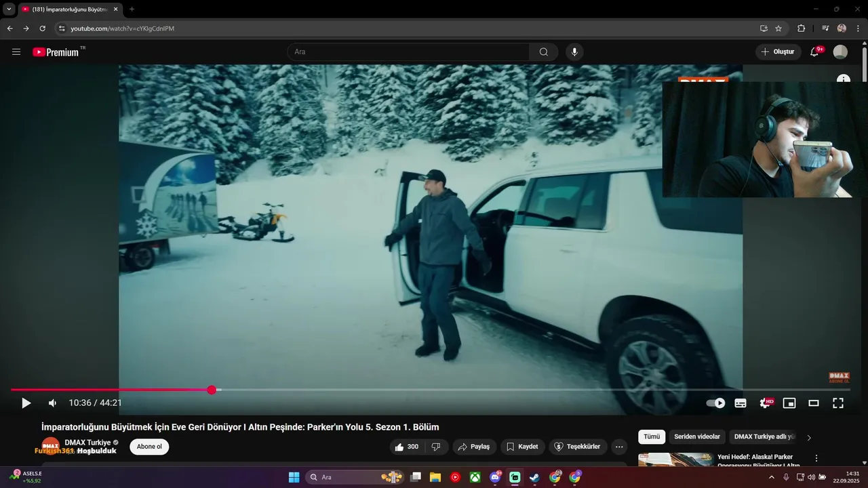Open File Explorer from the taskbar
This screenshot has width=868, height=488.
pos(435,477)
